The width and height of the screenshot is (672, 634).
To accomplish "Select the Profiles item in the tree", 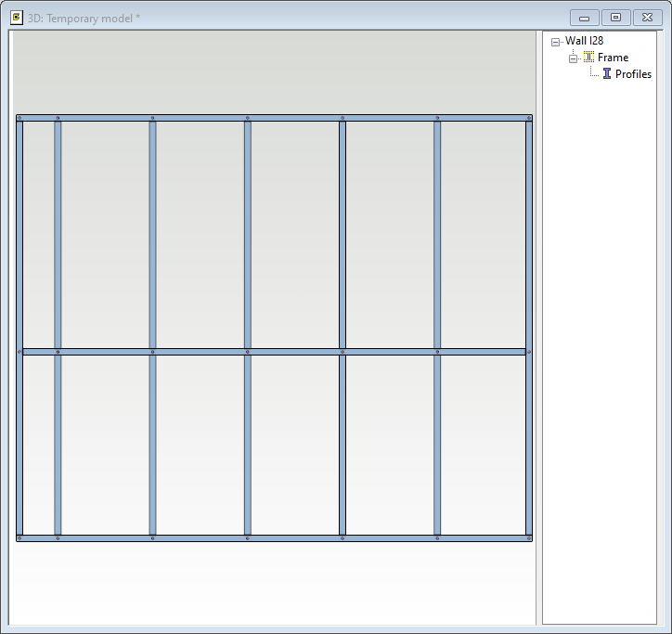I will 633,74.
